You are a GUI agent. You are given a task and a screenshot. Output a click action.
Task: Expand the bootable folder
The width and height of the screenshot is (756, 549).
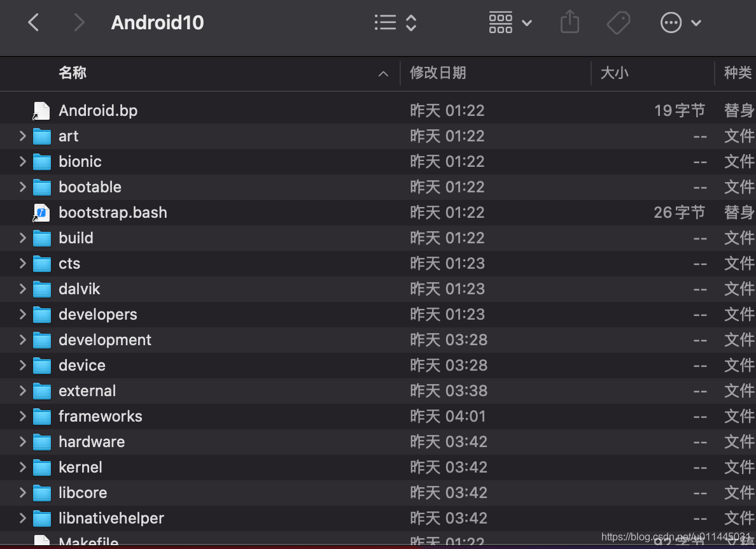click(23, 187)
